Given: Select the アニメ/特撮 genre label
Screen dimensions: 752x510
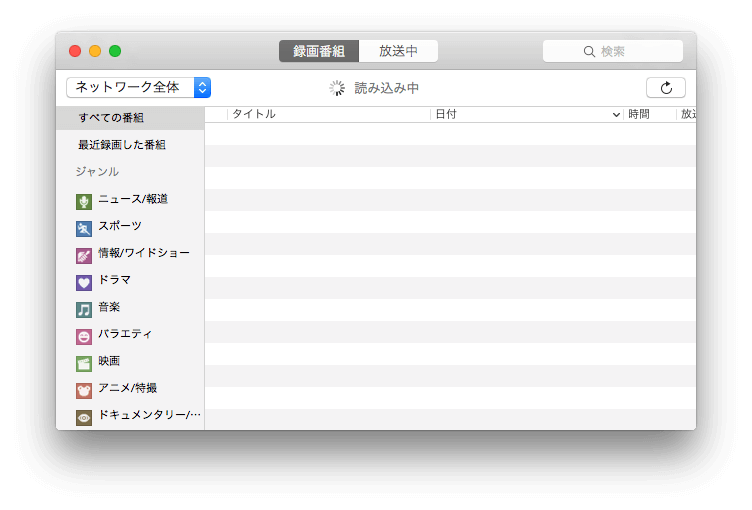Looking at the screenshot, I should tap(128, 388).
